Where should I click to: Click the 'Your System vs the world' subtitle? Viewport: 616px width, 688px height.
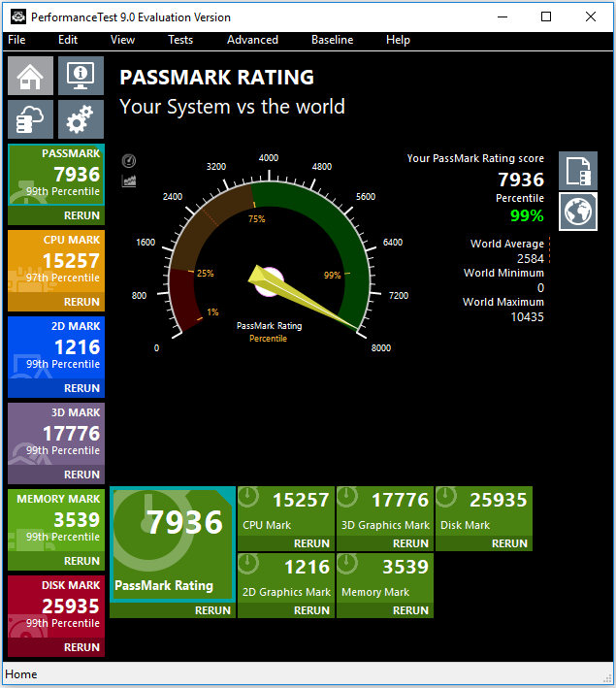232,107
